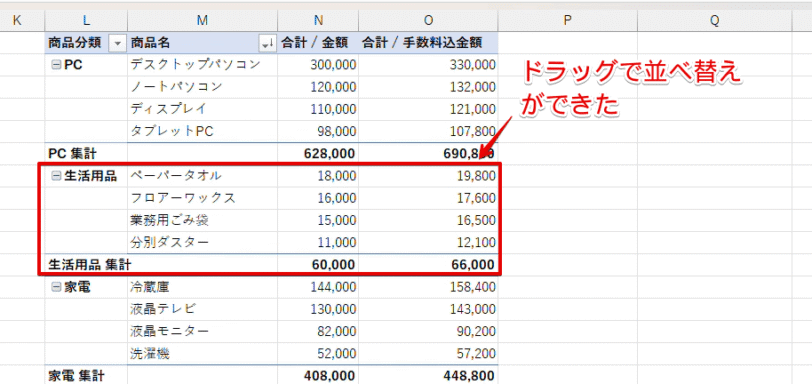Click the 107,800 amount cell
812x384 pixels.
(428, 131)
